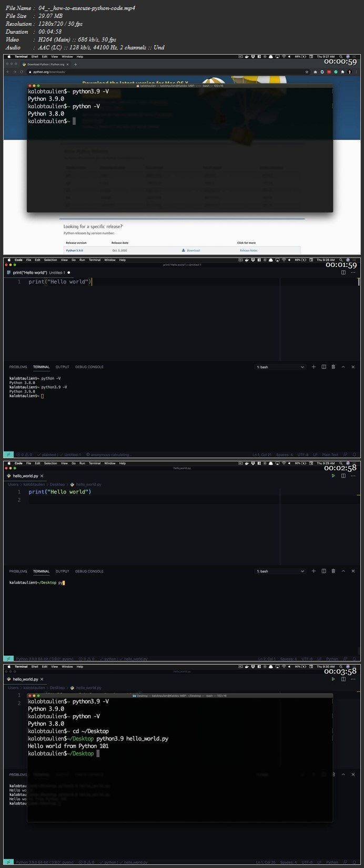
Task: Split the Untitled-1 editor with the split icon
Action: pyautogui.click(x=343, y=272)
